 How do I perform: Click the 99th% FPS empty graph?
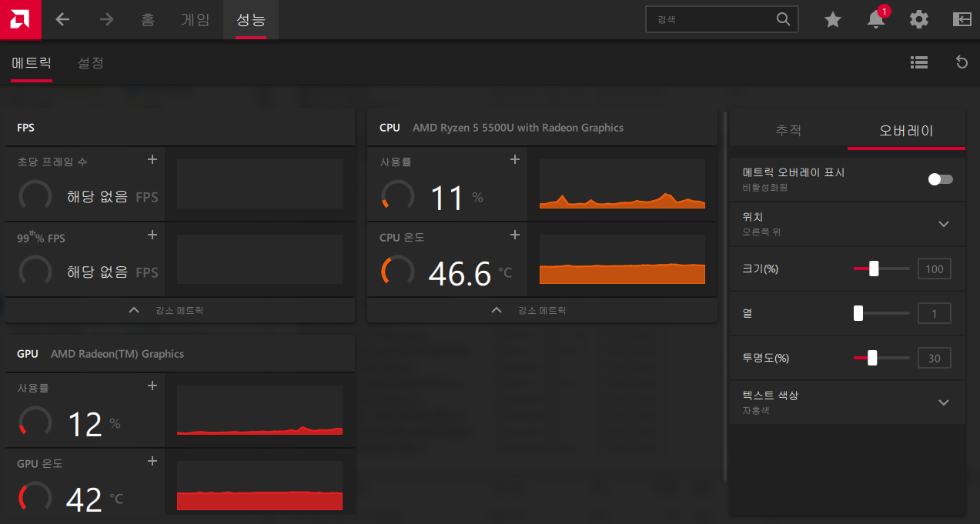(x=259, y=259)
